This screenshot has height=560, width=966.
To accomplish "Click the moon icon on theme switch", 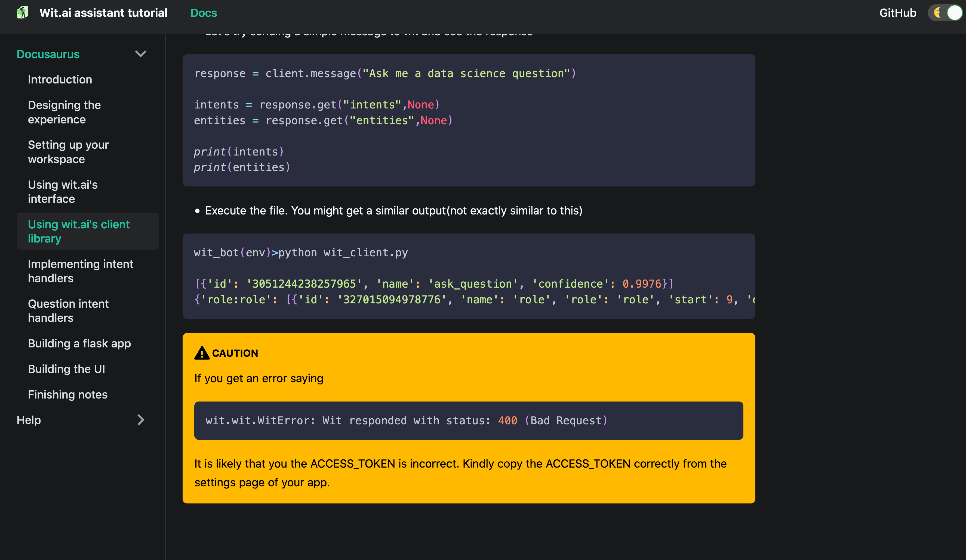I will point(937,13).
